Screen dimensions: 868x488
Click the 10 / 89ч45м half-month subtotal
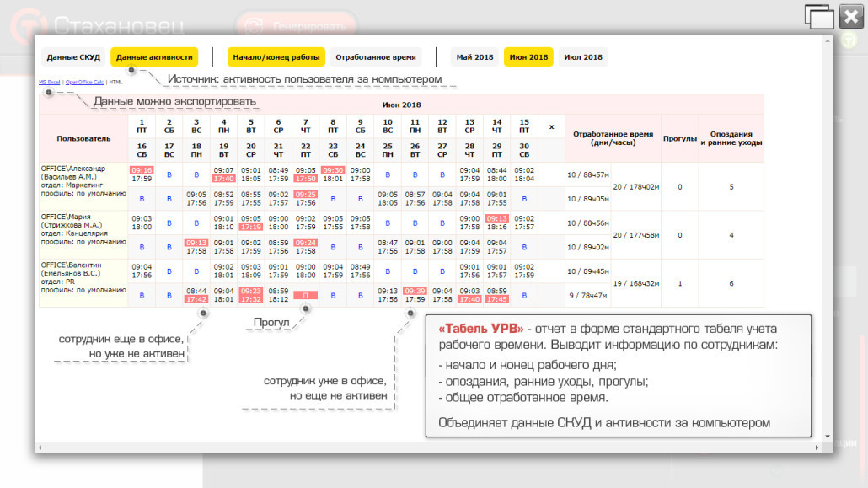(x=588, y=271)
